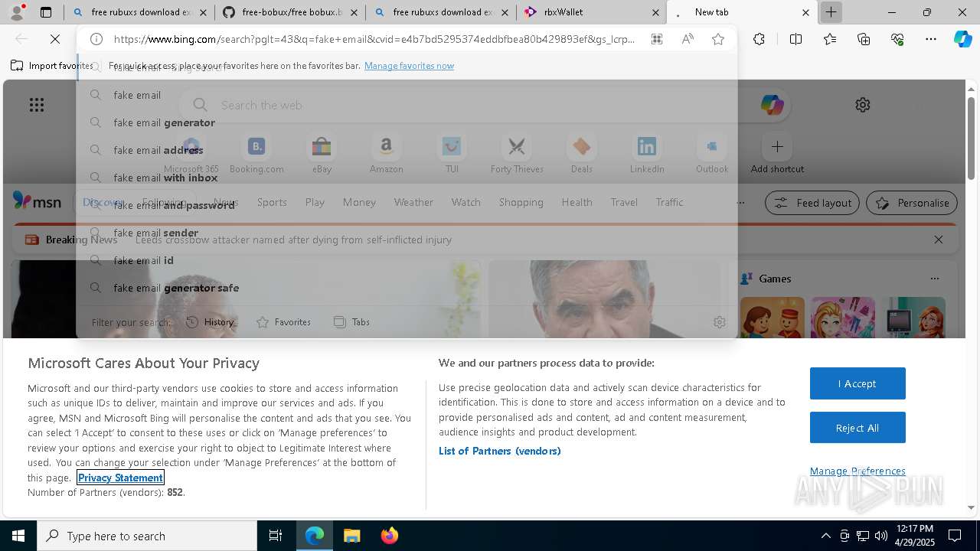The height and width of the screenshot is (551, 980).
Task: Launch Firefox from taskbar
Action: (x=390, y=536)
